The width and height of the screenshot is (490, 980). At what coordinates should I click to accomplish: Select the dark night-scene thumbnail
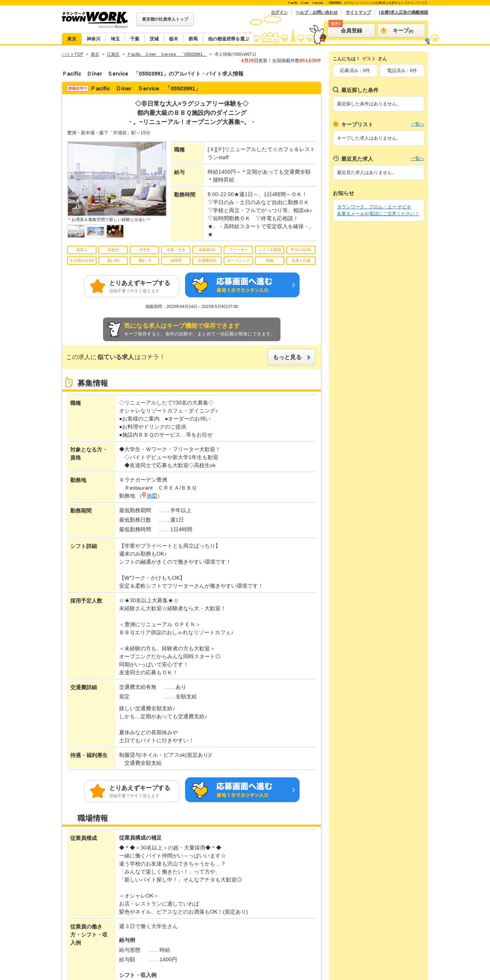[115, 231]
